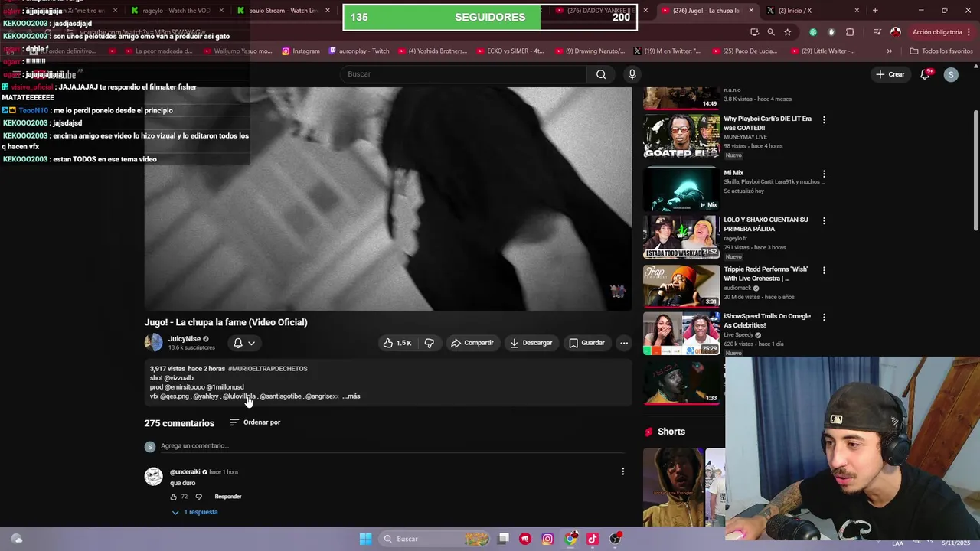Dislike the @underaiki comment
Viewport: 980px width, 551px height.
[x=199, y=497]
